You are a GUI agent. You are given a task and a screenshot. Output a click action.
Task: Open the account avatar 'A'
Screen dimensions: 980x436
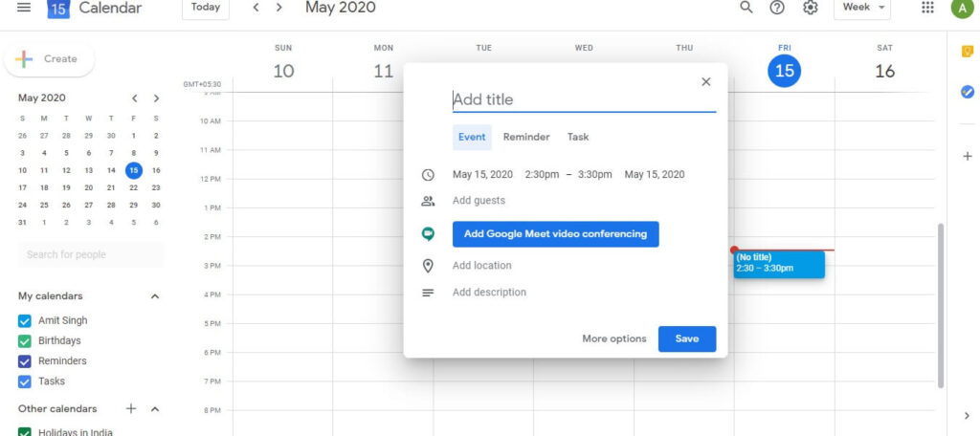(962, 8)
